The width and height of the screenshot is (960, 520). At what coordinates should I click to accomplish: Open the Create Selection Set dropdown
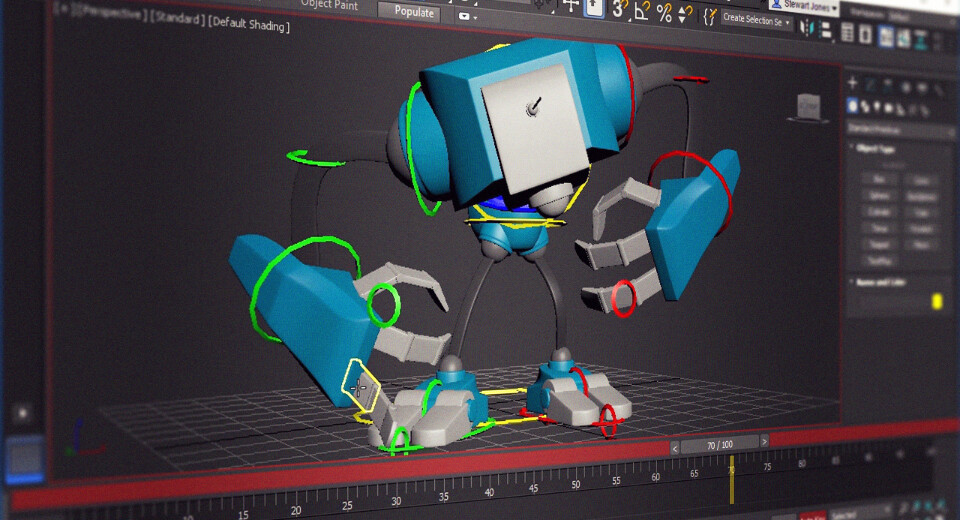[757, 19]
